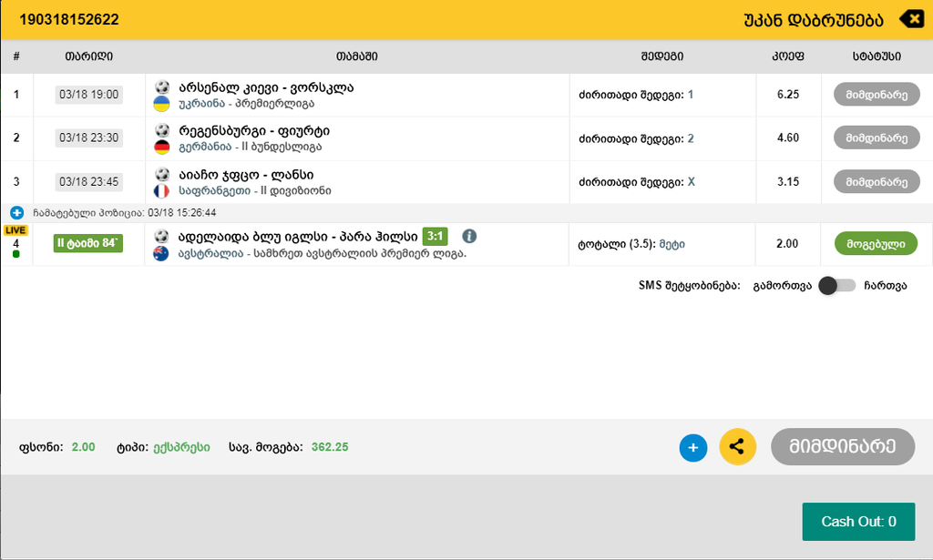Click the Cash Out: 0 button
This screenshot has height=560, width=933.
(x=858, y=522)
